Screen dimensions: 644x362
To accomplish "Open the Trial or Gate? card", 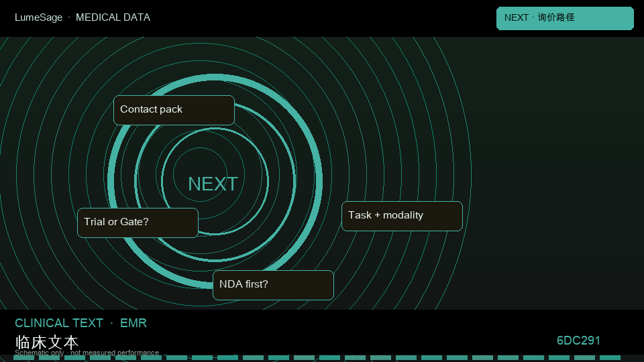I will point(138,223).
